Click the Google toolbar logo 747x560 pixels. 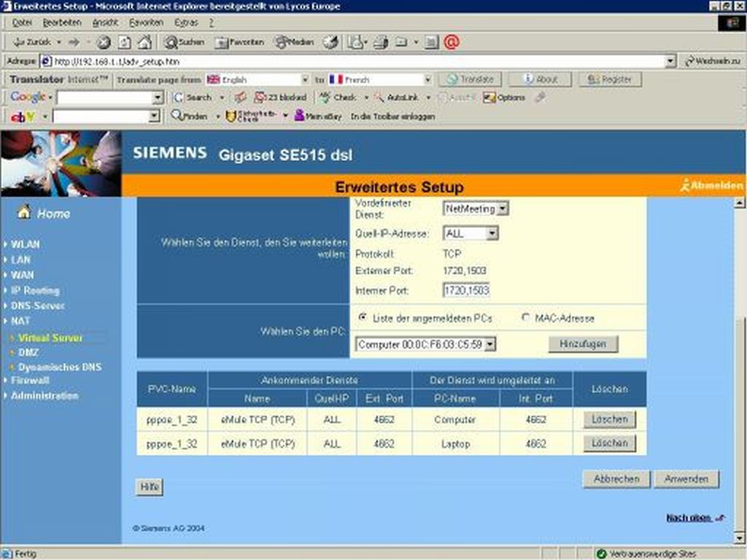pyautogui.click(x=28, y=97)
